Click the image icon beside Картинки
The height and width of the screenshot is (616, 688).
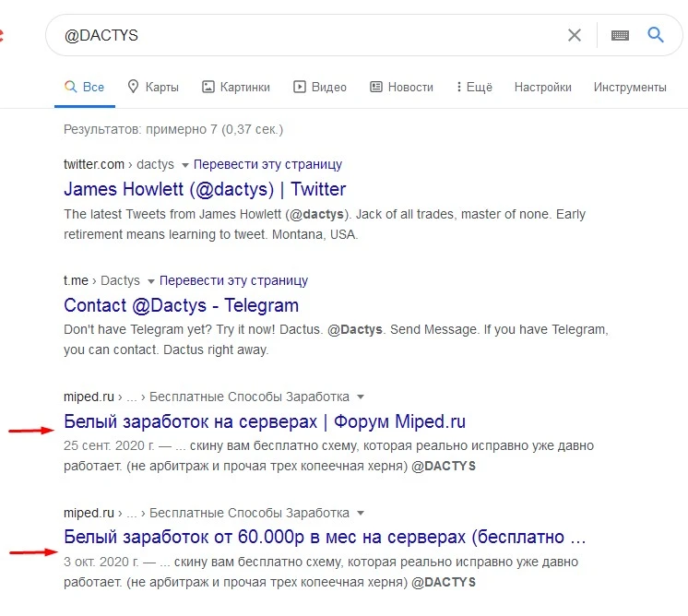[x=208, y=87]
